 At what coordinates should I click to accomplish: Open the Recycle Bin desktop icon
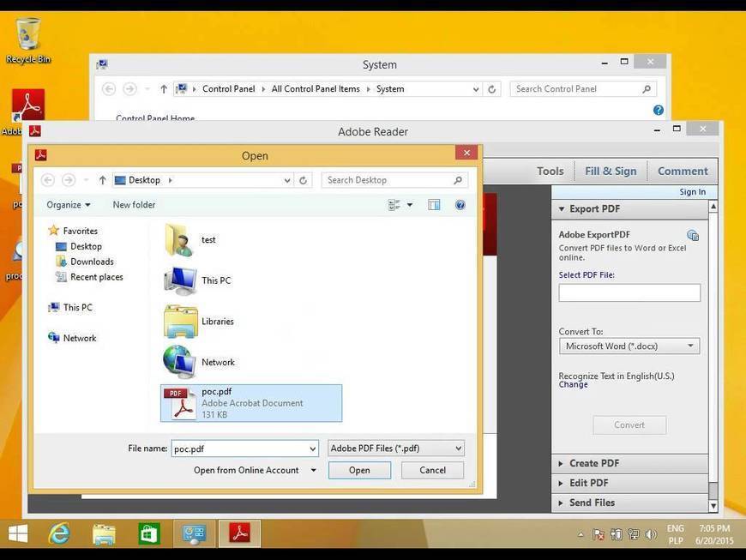pos(28,40)
